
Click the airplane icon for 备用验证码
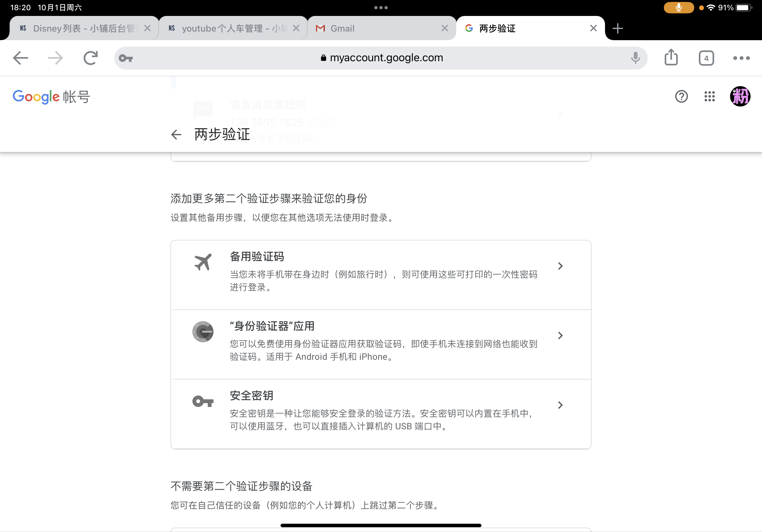pyautogui.click(x=203, y=262)
